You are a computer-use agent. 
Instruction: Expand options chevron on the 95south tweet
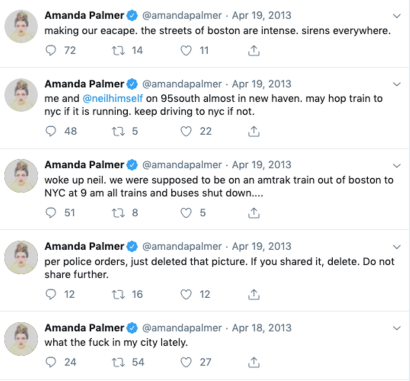pyautogui.click(x=397, y=84)
